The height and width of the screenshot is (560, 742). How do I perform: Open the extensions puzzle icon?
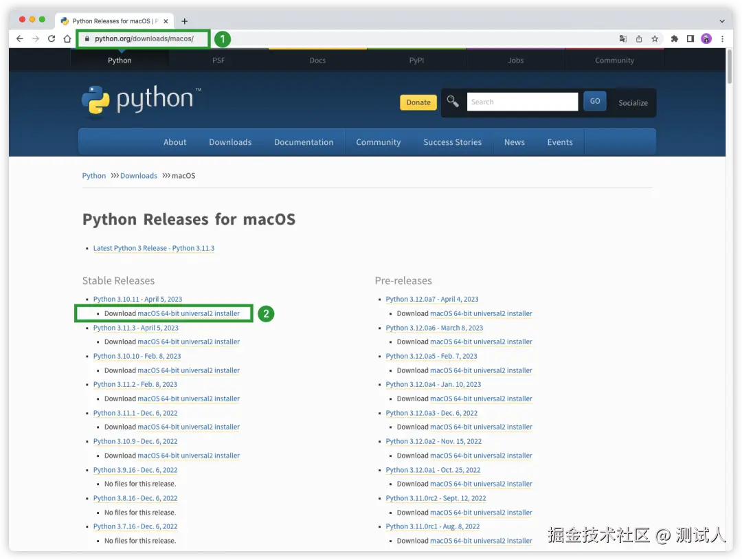point(675,38)
